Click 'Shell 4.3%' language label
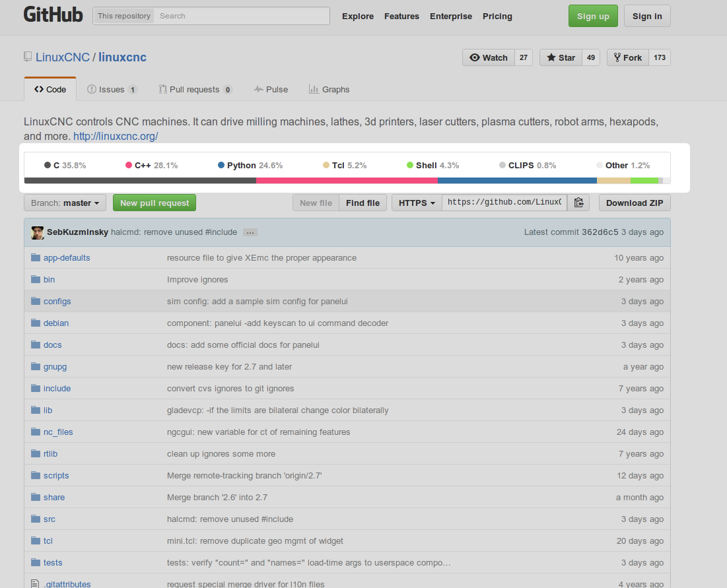The image size is (727, 588). pyautogui.click(x=433, y=166)
